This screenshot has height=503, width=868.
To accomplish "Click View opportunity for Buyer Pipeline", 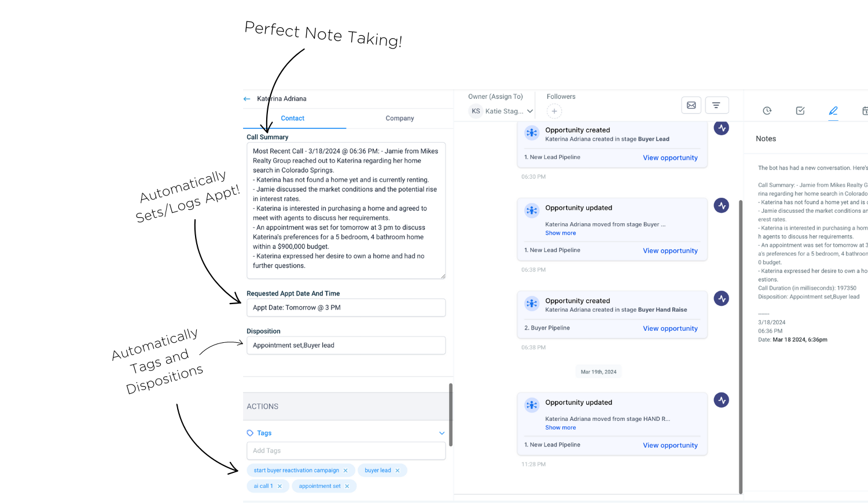I will tap(670, 328).
